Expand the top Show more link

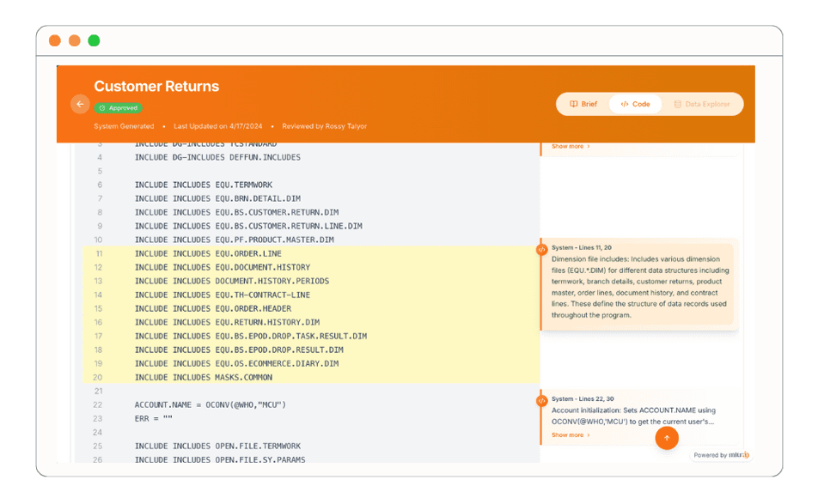(x=571, y=147)
